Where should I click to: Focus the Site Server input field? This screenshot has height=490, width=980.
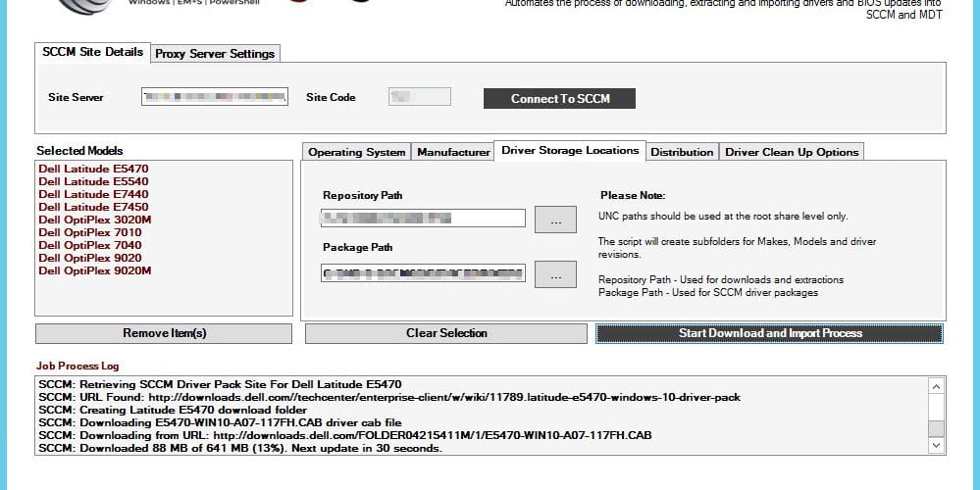(x=215, y=97)
